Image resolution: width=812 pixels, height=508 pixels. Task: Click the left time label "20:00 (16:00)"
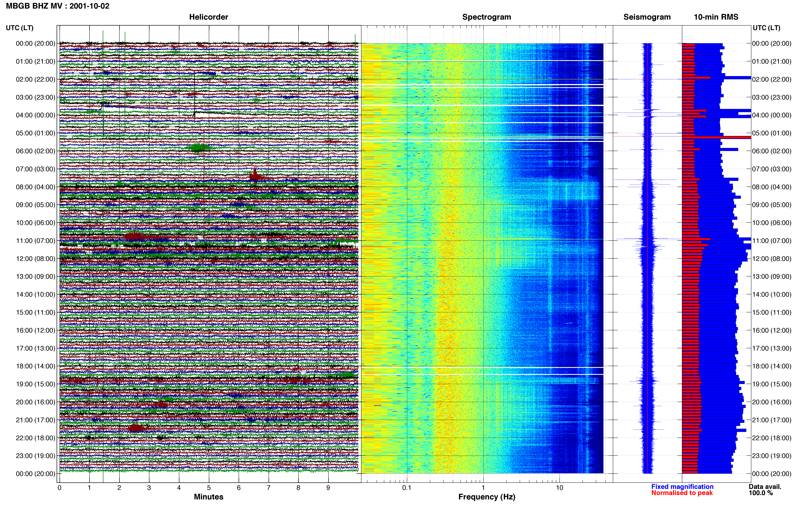coord(36,402)
